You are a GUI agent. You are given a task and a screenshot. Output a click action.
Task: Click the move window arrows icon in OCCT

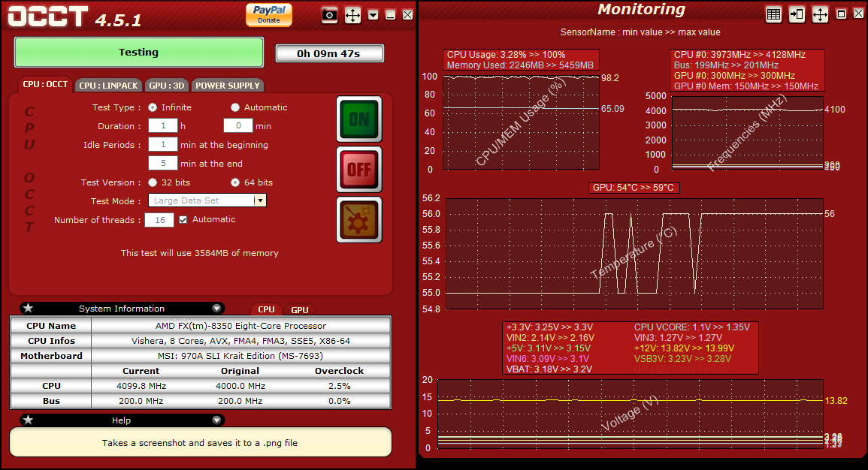(352, 15)
